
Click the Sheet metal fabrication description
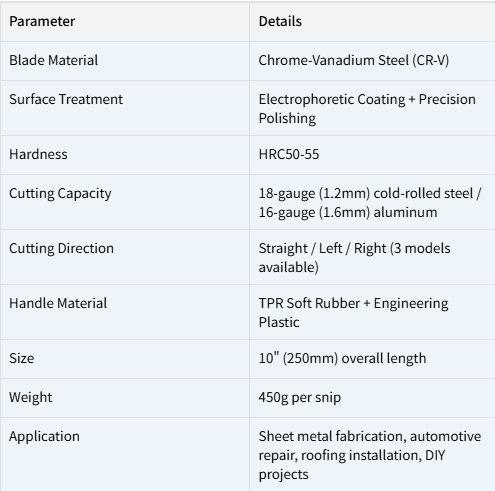tap(370, 455)
